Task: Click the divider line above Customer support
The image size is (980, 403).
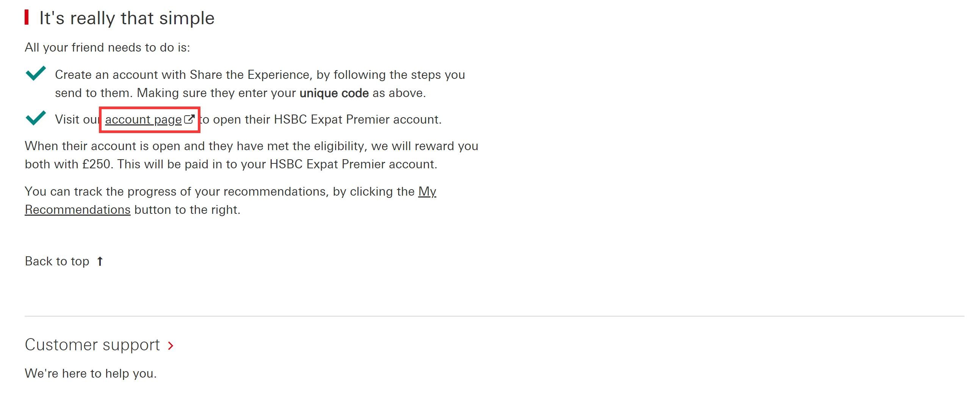Action: 494,316
